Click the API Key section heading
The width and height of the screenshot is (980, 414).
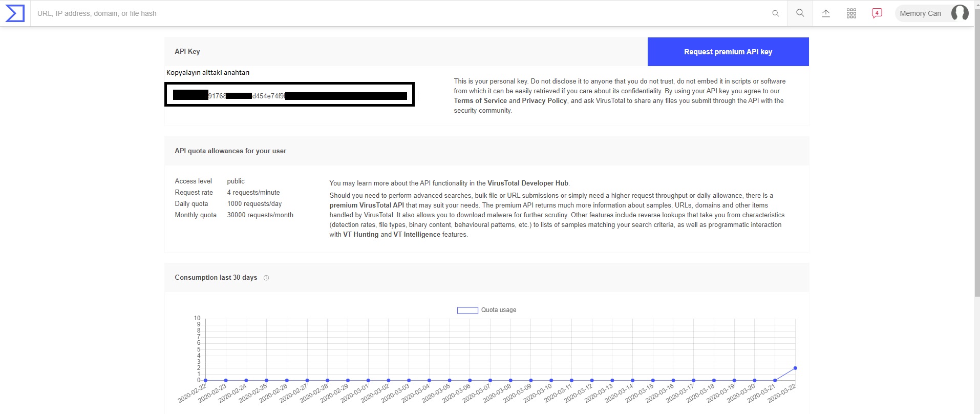click(x=187, y=51)
